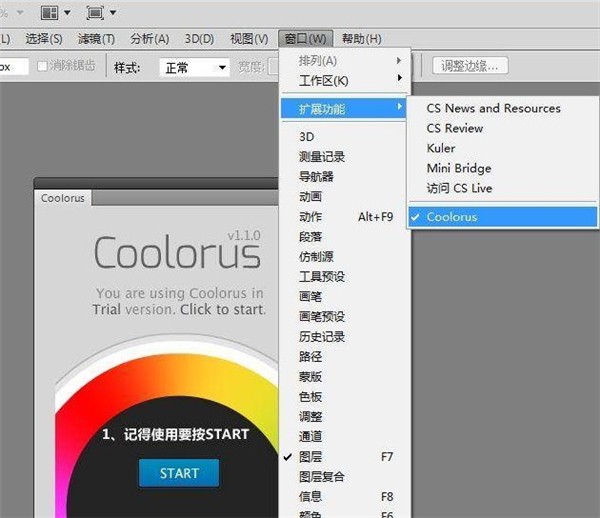The width and height of the screenshot is (600, 518).
Task: Choose the 3D panel entry
Action: (x=346, y=137)
